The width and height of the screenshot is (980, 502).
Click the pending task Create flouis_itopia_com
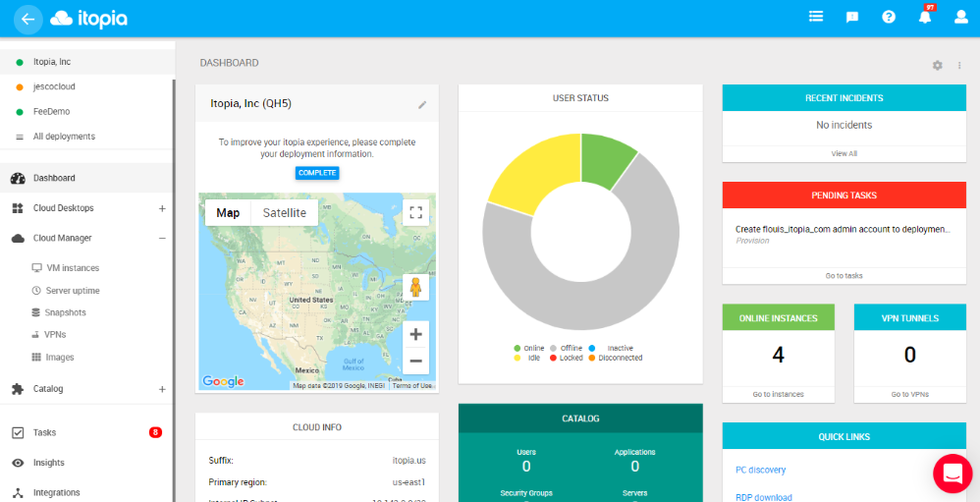point(844,230)
